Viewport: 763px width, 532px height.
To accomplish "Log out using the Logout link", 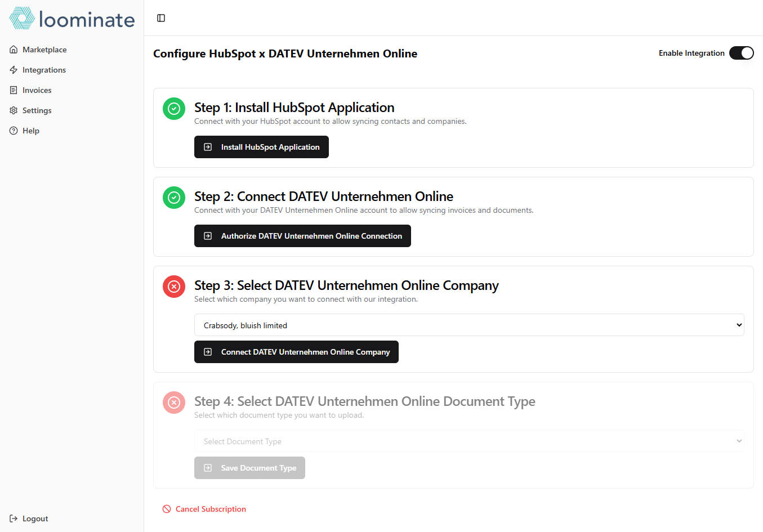I will (x=72, y=518).
